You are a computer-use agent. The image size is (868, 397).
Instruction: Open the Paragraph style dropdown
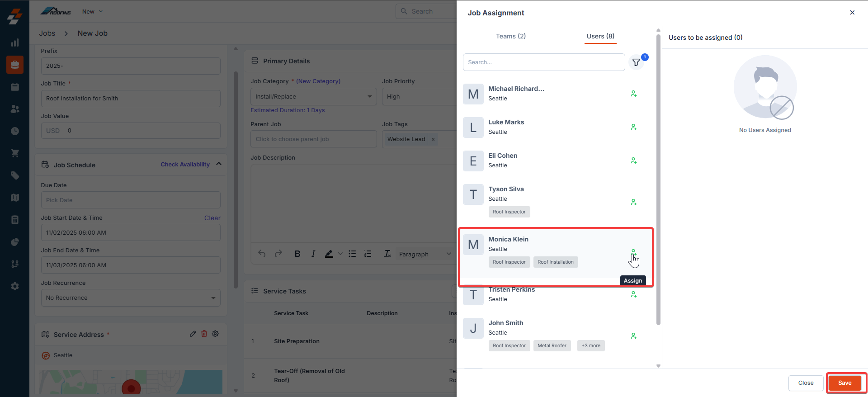[x=425, y=254]
